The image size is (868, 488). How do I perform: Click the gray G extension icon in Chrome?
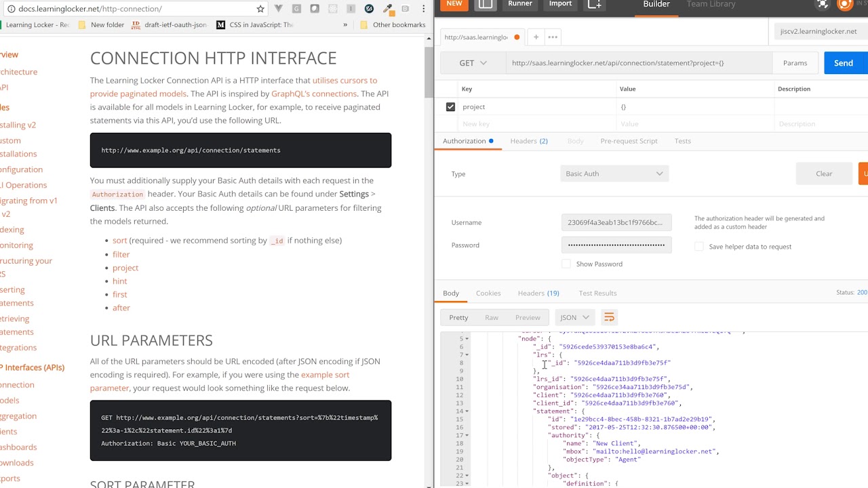[296, 9]
